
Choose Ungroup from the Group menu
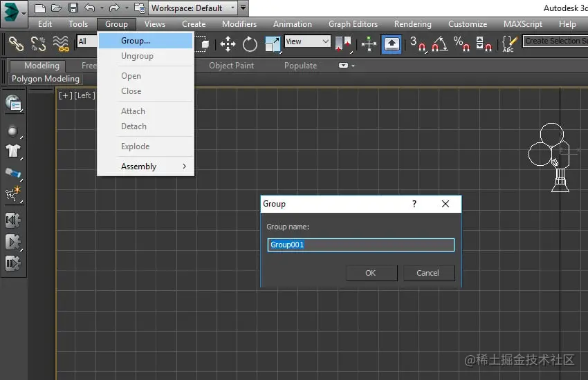pyautogui.click(x=146, y=56)
